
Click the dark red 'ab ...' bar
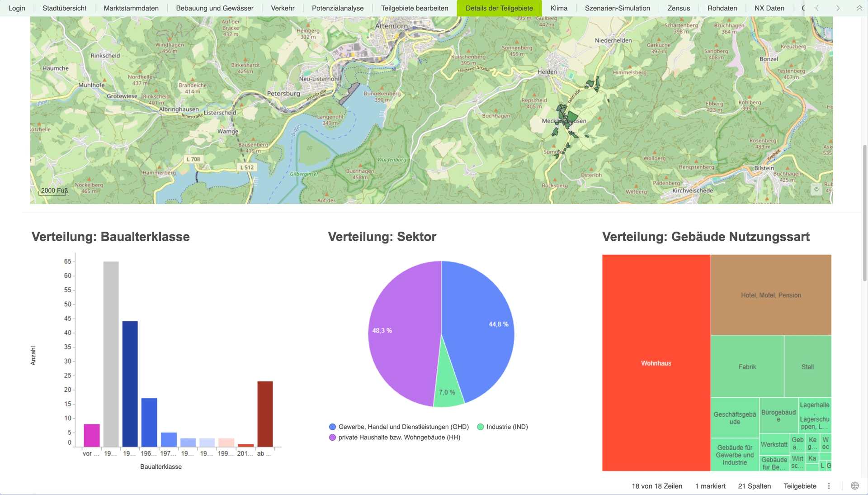265,414
